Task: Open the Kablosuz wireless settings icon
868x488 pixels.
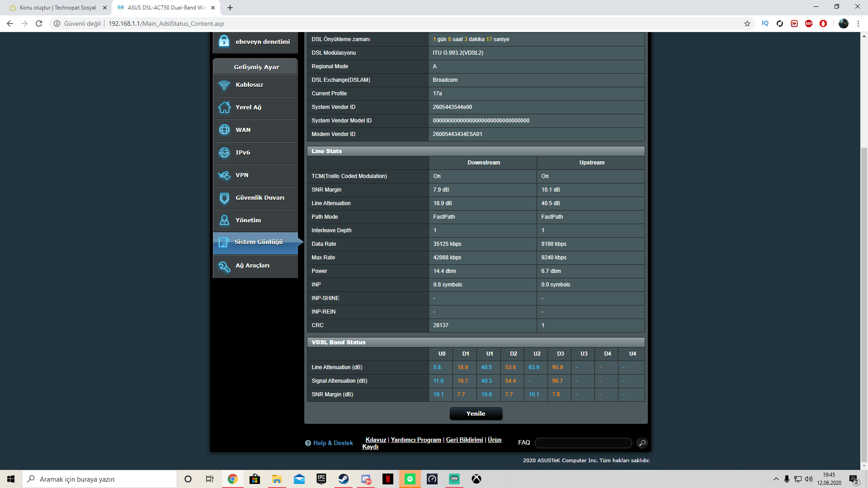Action: click(224, 85)
